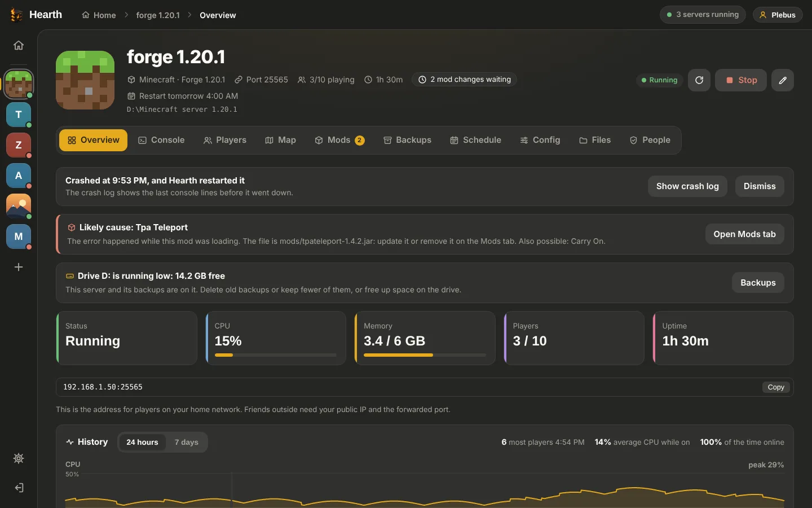
Task: Click the forge 1.20.1 grass block icon
Action: pos(85,80)
